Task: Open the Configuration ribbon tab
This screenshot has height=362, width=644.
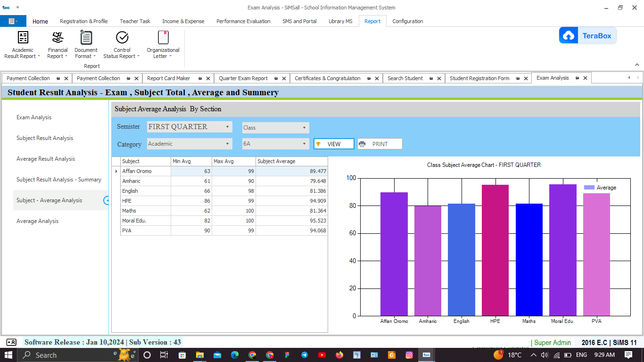Action: coord(408,21)
